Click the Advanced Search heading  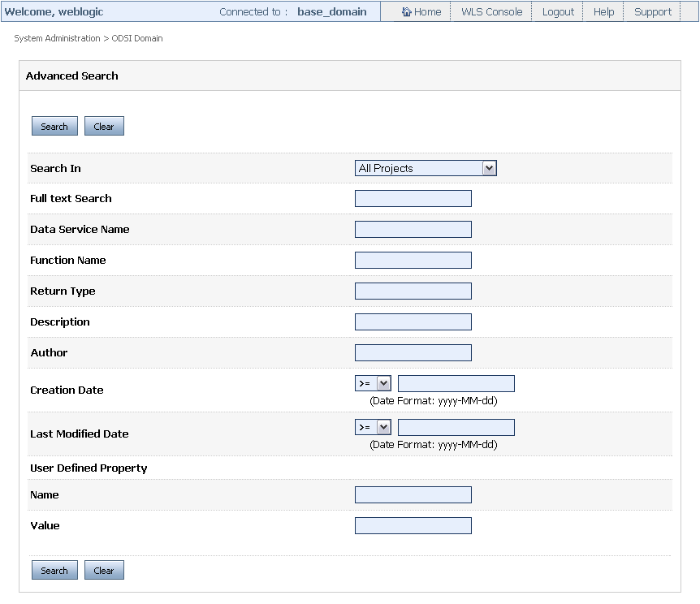(72, 75)
